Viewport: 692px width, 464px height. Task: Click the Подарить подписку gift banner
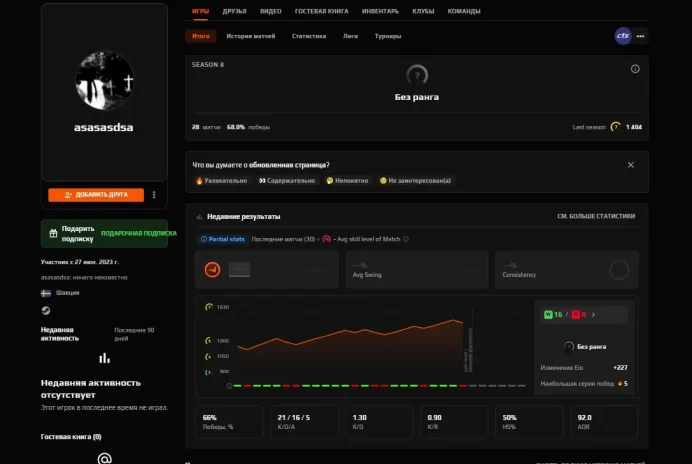[104, 234]
